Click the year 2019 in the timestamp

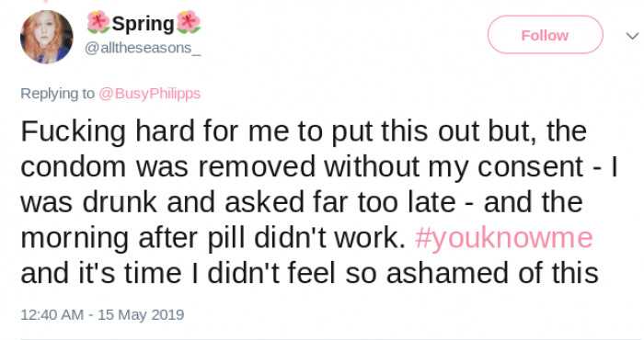click(167, 315)
